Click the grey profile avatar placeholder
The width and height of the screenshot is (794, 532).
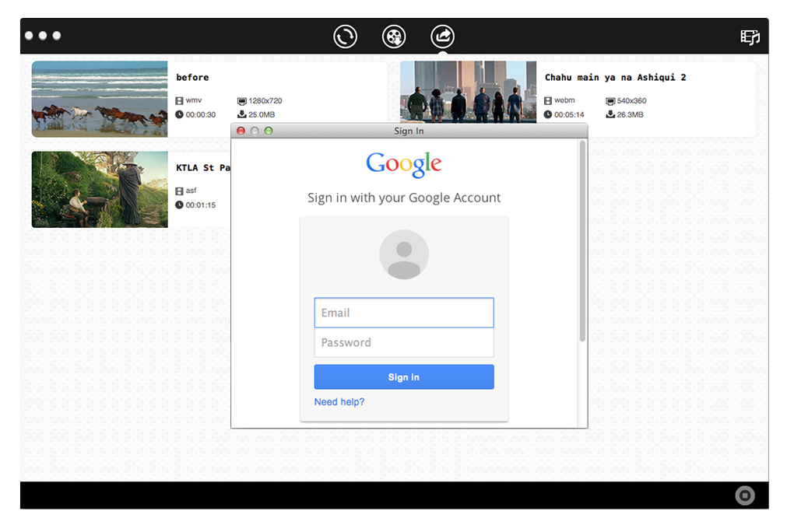click(404, 254)
